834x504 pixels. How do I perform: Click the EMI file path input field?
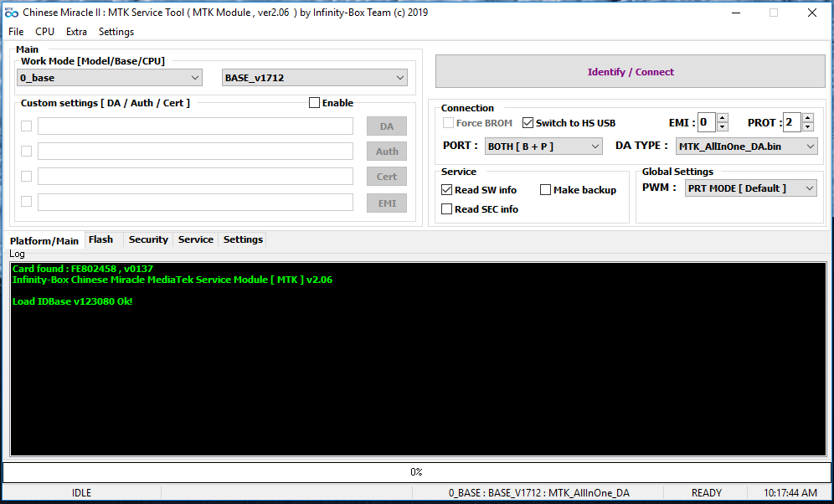(195, 202)
